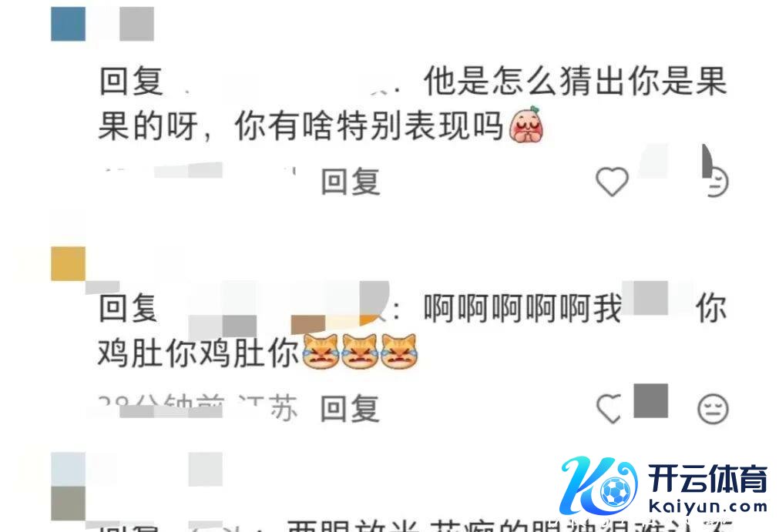The height and width of the screenshot is (532, 779).
Task: Like the 啊啊啊啊啊 comment with heart icon
Action: 609,408
